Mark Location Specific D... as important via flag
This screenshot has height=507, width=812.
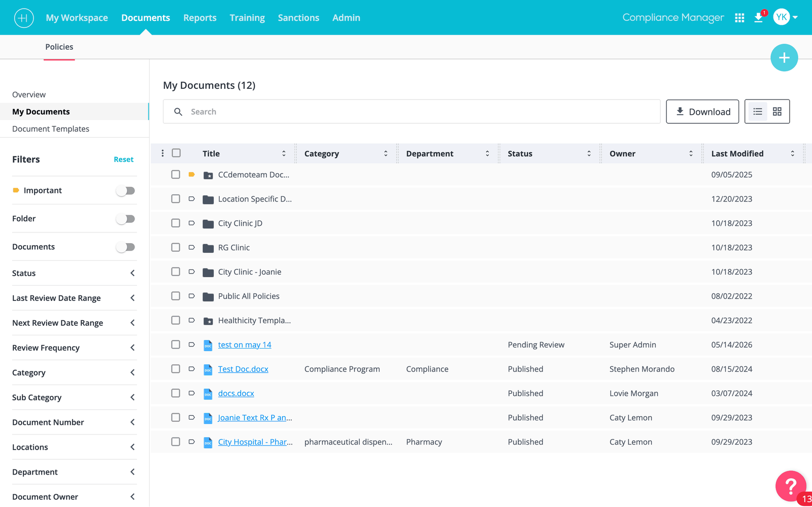coord(191,199)
